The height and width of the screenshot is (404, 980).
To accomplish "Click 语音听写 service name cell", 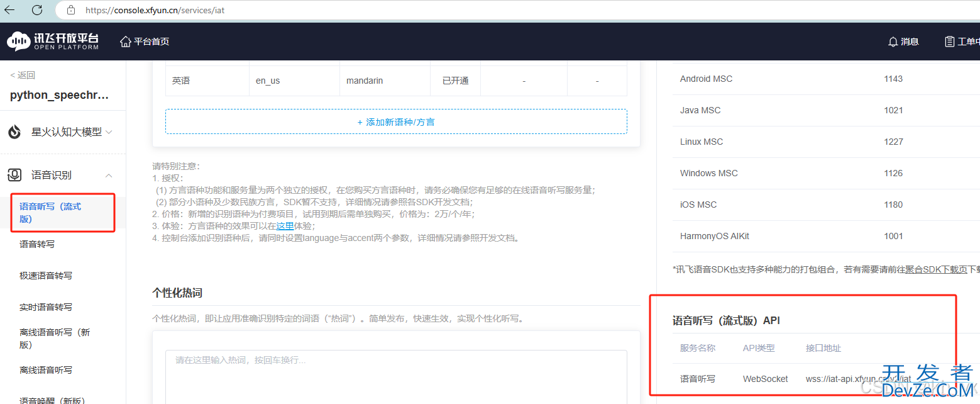I will [697, 379].
